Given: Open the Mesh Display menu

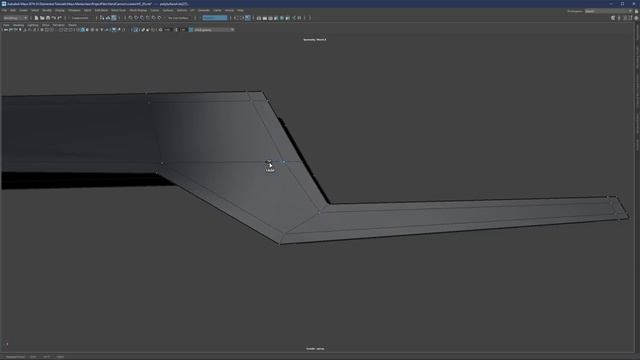Looking at the screenshot, I should click(138, 10).
